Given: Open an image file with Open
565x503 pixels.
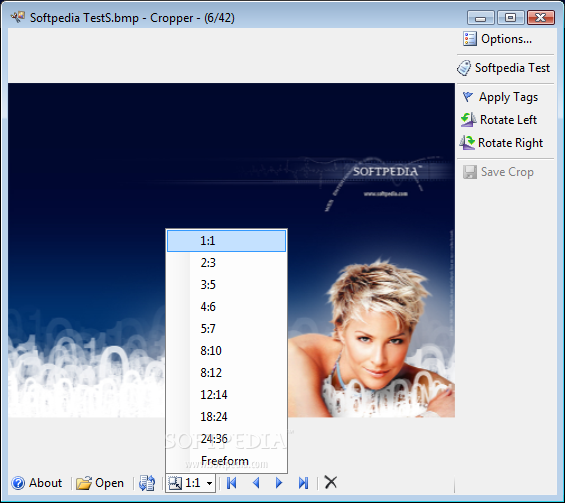Looking at the screenshot, I should click(100, 483).
